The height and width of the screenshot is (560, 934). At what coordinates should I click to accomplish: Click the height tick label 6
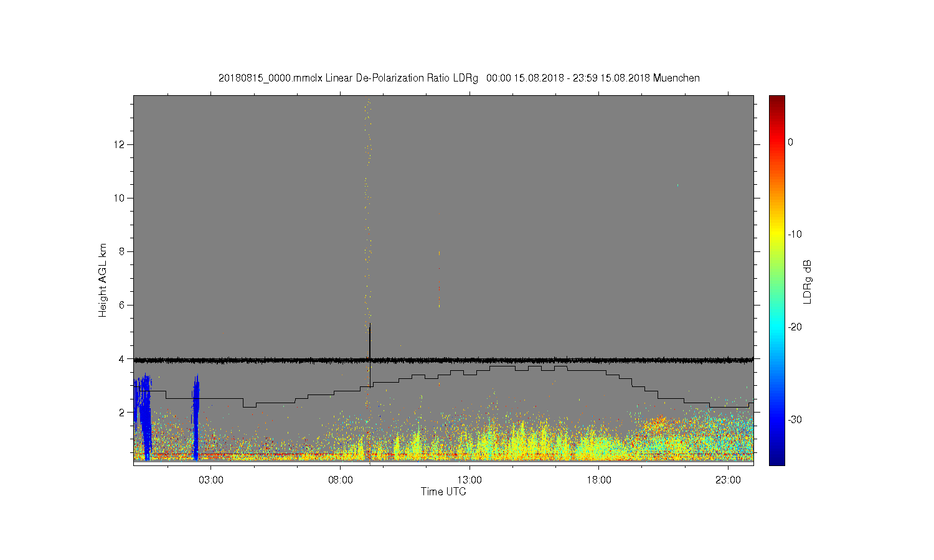click(x=122, y=306)
